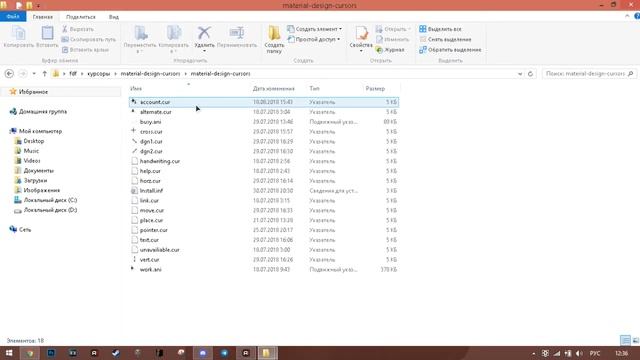Switch to the Поделиться tab
Viewport: 640px width, 360px height.
click(80, 17)
